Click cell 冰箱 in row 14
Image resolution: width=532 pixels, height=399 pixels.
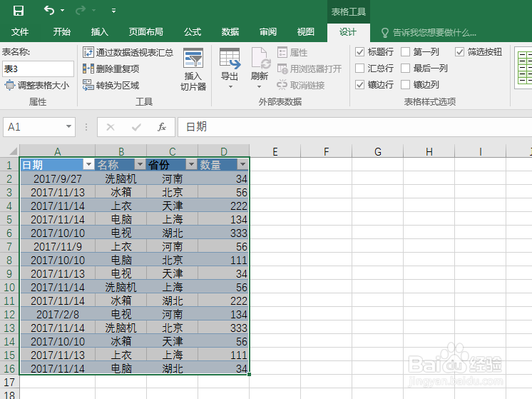click(x=121, y=342)
